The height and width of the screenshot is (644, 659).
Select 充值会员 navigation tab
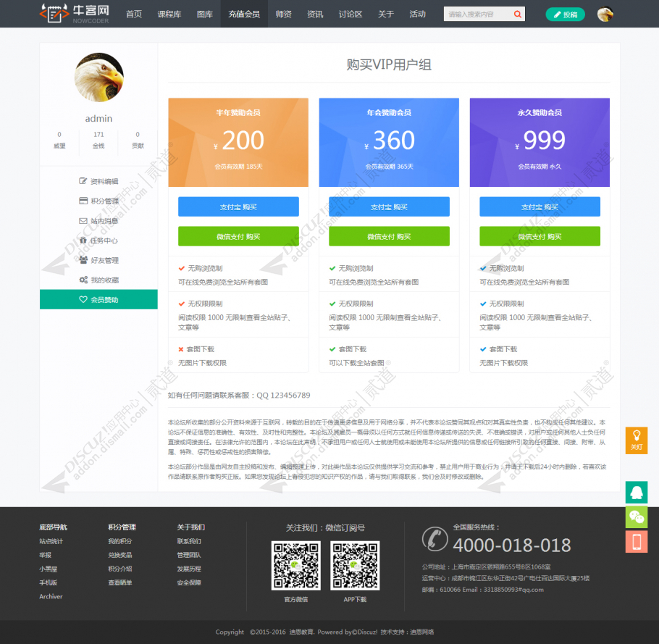click(244, 14)
